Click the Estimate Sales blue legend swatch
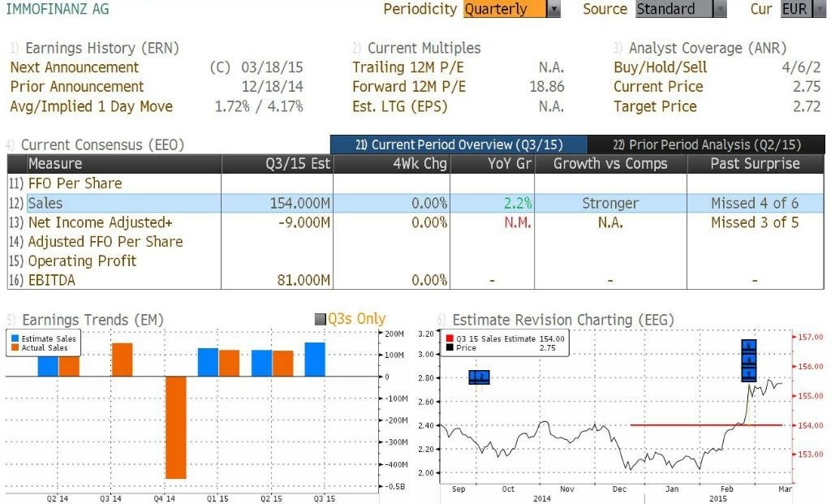The width and height of the screenshot is (831, 504). (15, 338)
